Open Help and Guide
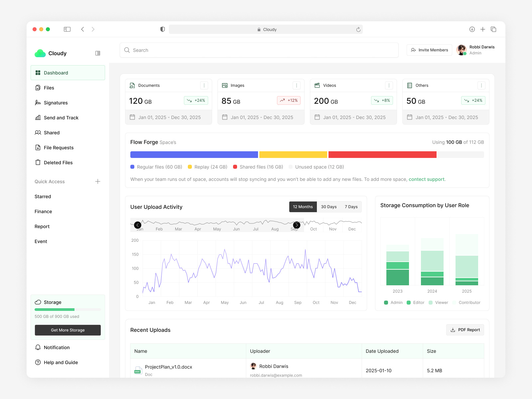 point(61,362)
